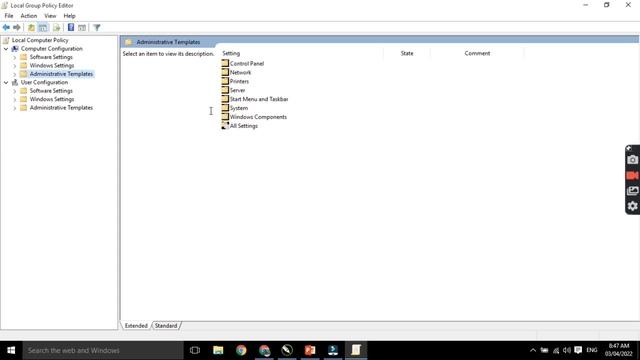The height and width of the screenshot is (360, 640).
Task: Click the Group Policy Editor taskbar icon
Action: [356, 350]
